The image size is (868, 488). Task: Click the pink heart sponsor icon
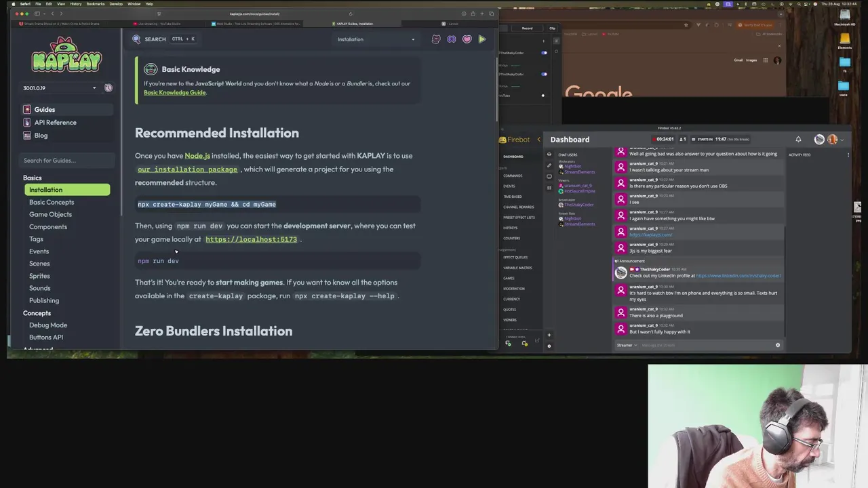(x=467, y=39)
